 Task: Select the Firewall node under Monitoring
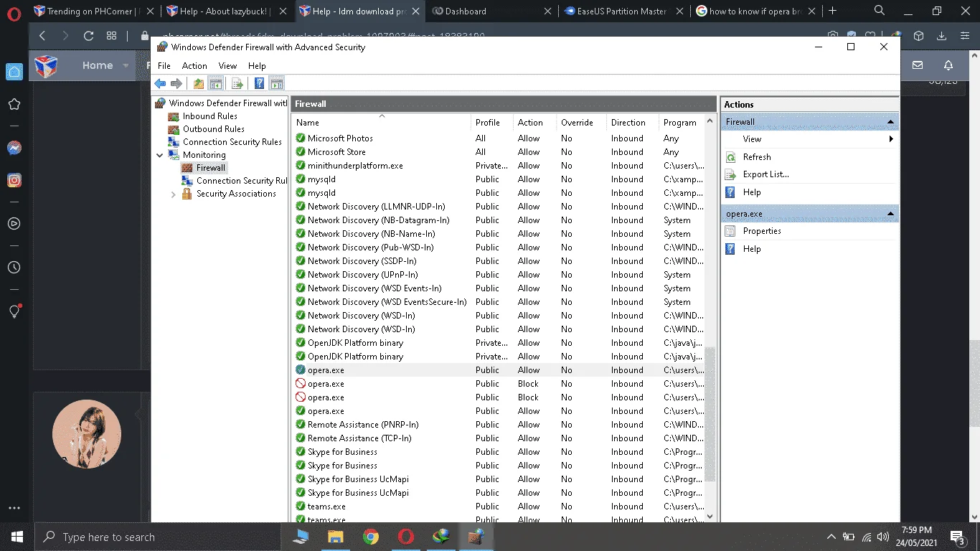(x=211, y=168)
